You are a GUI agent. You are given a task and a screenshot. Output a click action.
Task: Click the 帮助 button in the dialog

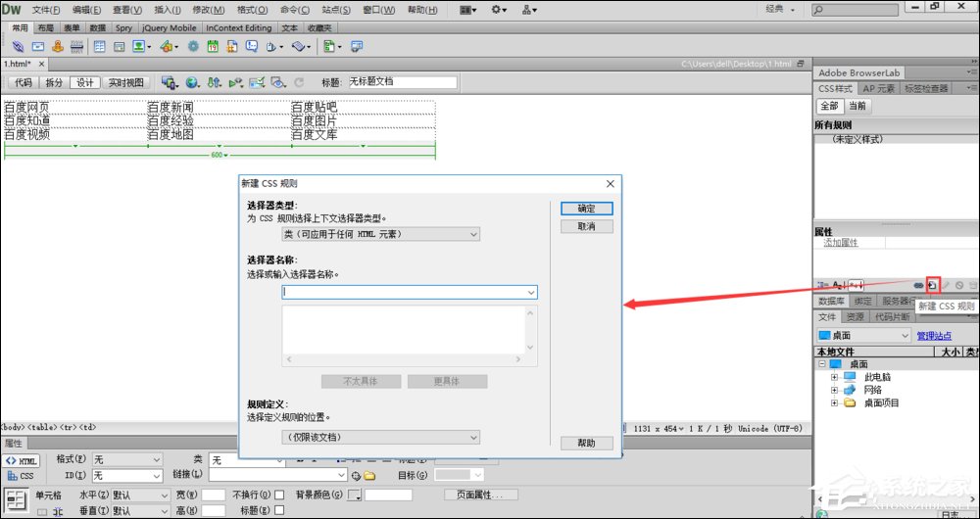point(586,443)
